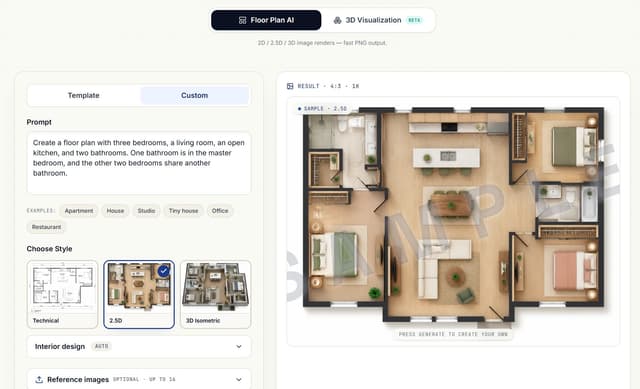Image resolution: width=640 pixels, height=389 pixels.
Task: Expand the Interior design section
Action: click(x=139, y=347)
